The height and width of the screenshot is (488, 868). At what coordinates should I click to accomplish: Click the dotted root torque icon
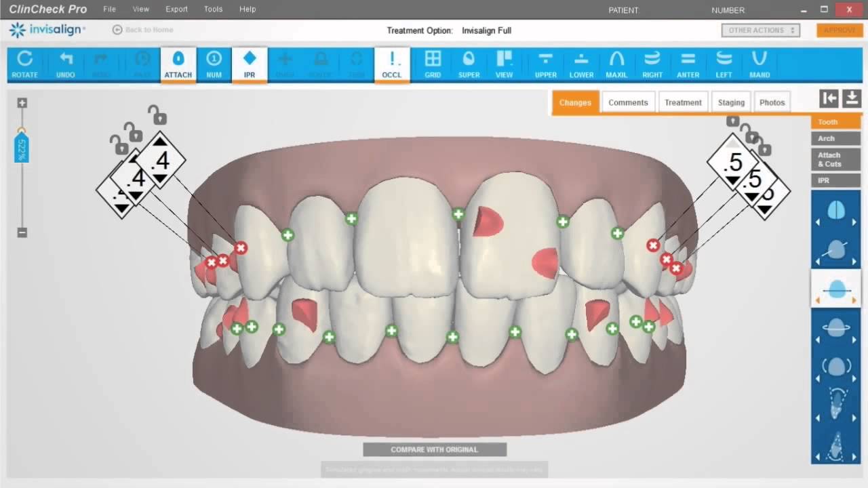point(835,404)
